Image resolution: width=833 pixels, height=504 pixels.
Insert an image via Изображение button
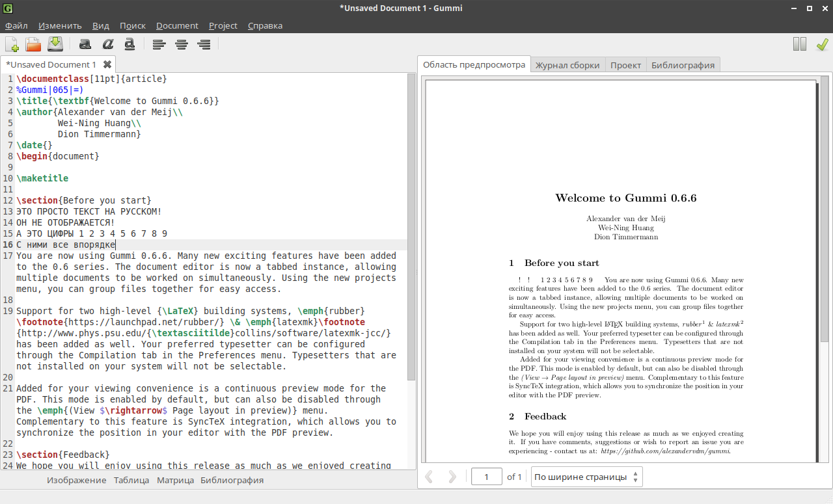click(x=76, y=480)
